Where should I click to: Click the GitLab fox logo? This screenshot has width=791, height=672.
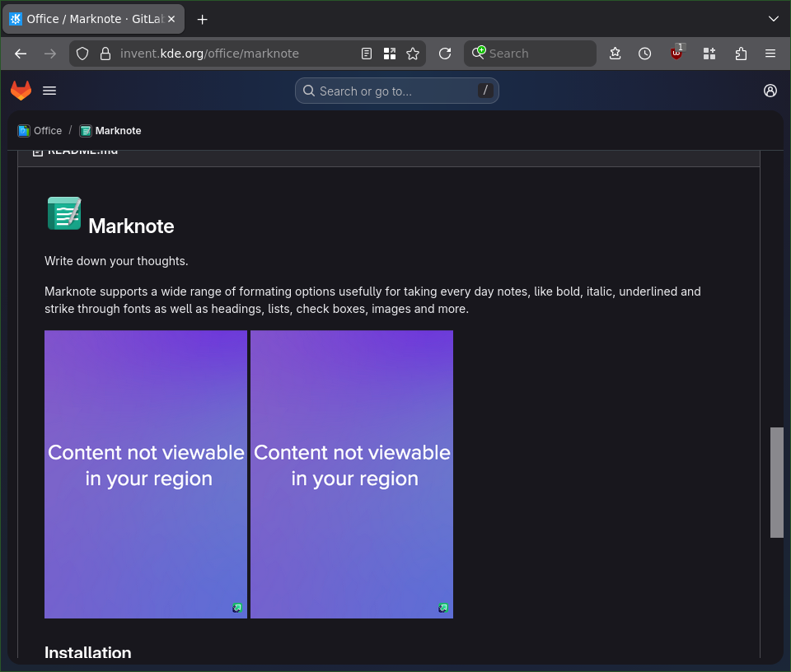click(21, 91)
